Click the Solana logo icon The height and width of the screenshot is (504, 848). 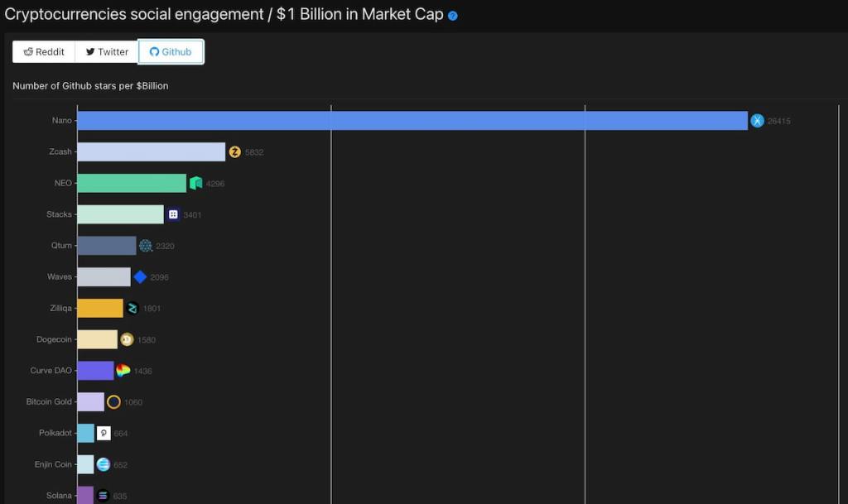point(103,496)
